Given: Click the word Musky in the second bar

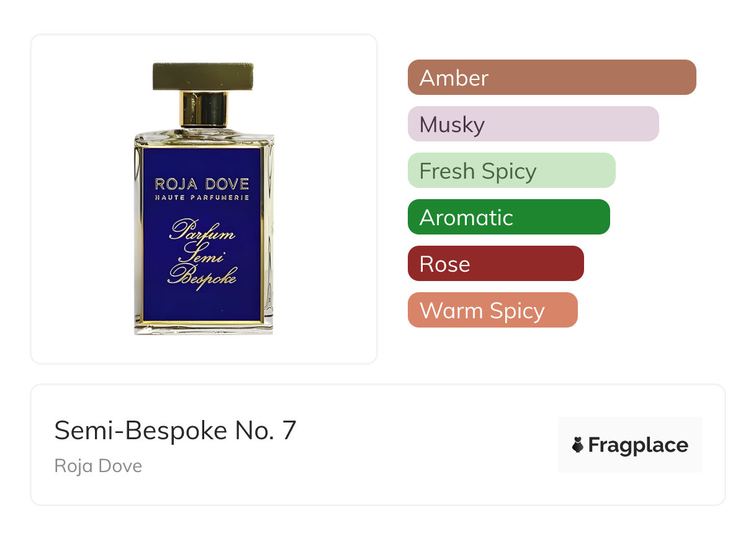Looking at the screenshot, I should click(452, 125).
